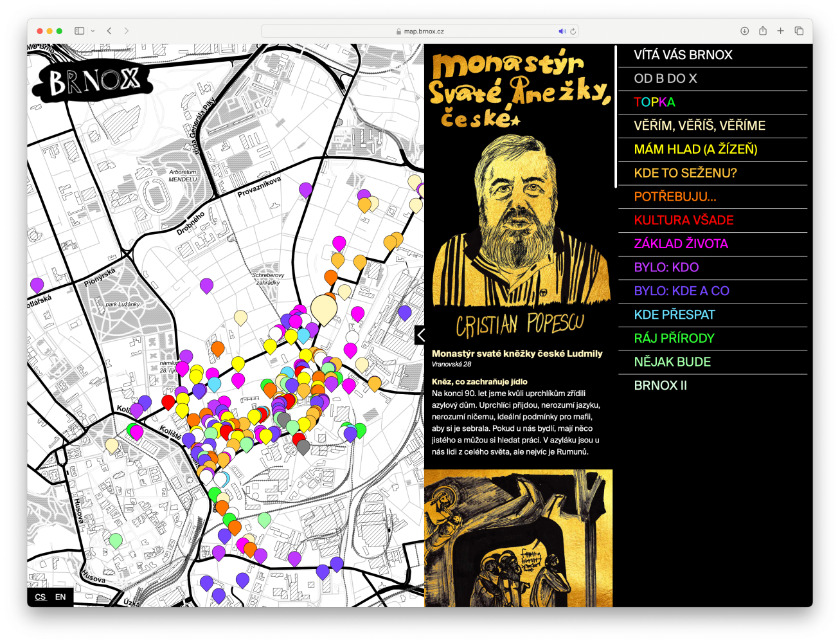Select MÁM HLAD (A ŽÍZEŇ) category
The width and height of the screenshot is (840, 643).
(x=695, y=149)
